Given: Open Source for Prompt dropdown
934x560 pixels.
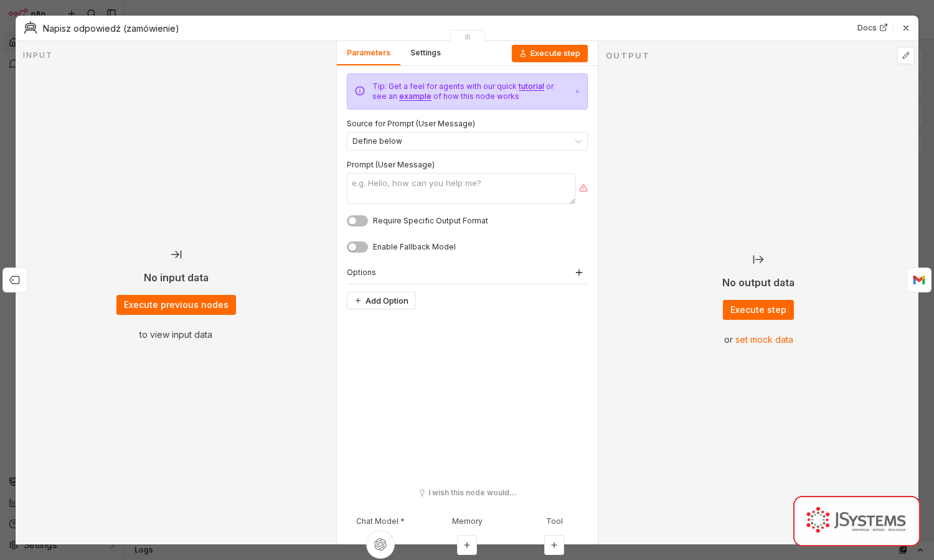Looking at the screenshot, I should tap(467, 141).
